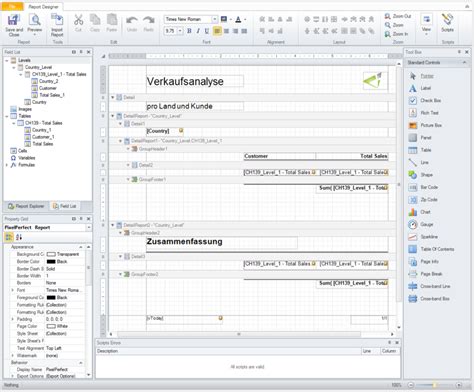Viewport: 474px width, 392px height.
Task: Select the Picture Box control
Action: (x=431, y=125)
